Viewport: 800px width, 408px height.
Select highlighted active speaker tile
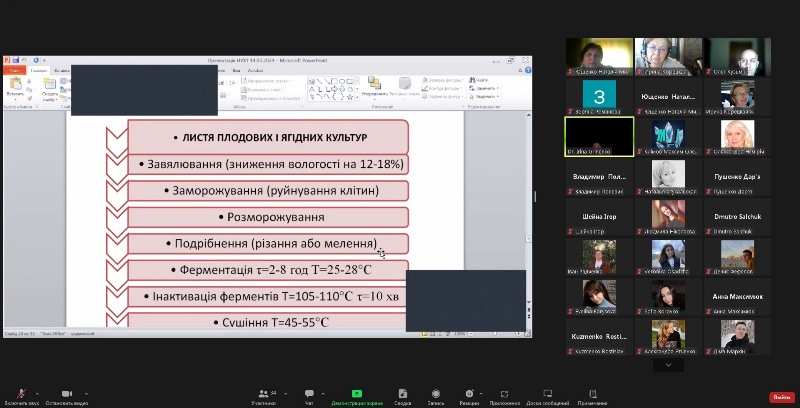pos(599,137)
